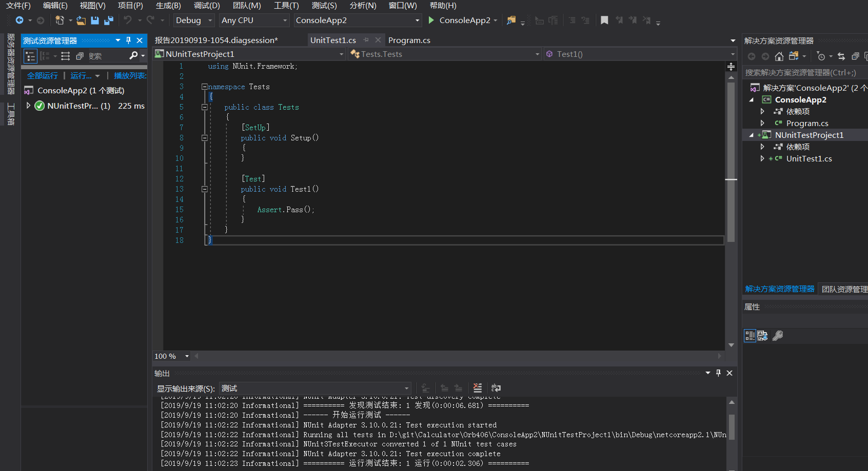
Task: Expand the NUnitTestPr... node in Test Explorer
Action: click(28, 106)
